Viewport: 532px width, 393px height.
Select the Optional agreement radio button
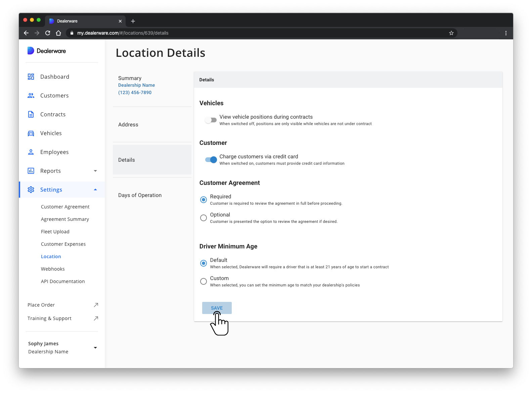click(204, 218)
